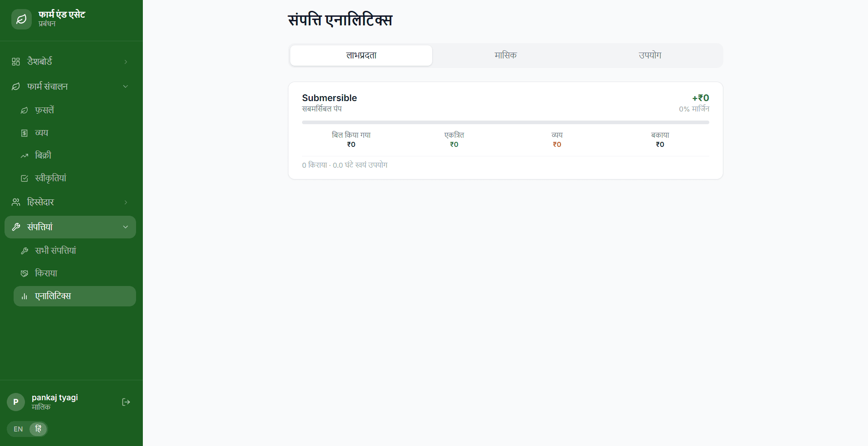The width and height of the screenshot is (868, 446).
Task: Click the फार्म संचालन leaf icon
Action: pyautogui.click(x=16, y=87)
